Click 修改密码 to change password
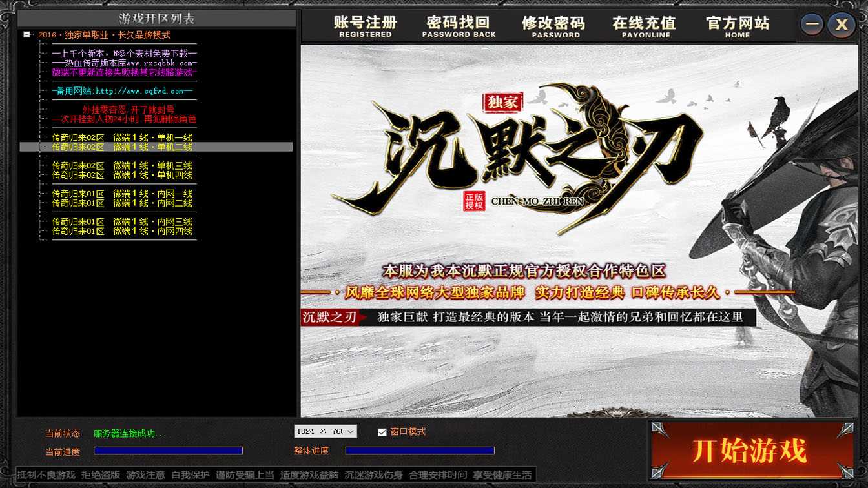868x488 pixels. (x=553, y=26)
